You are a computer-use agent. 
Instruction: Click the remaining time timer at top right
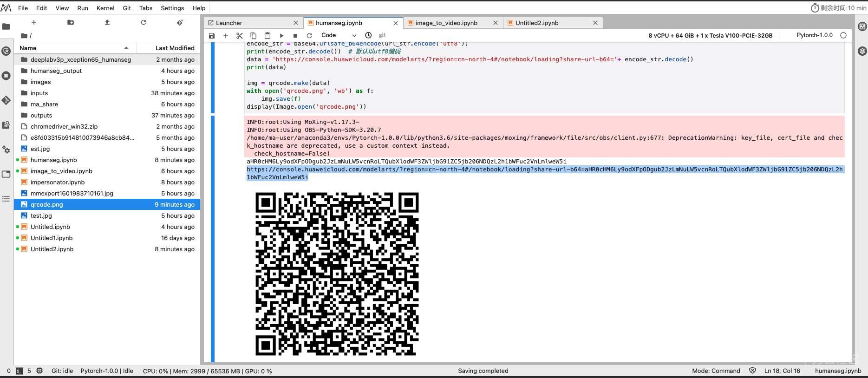click(839, 8)
